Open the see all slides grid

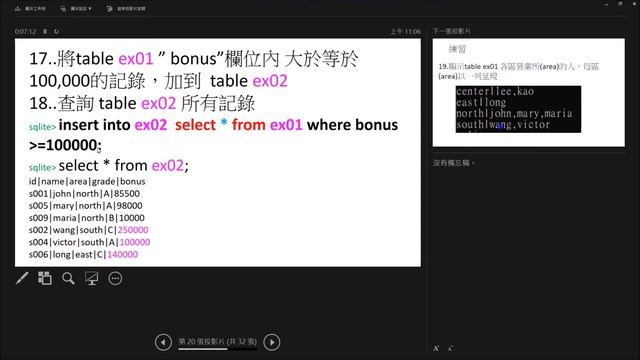point(44,278)
